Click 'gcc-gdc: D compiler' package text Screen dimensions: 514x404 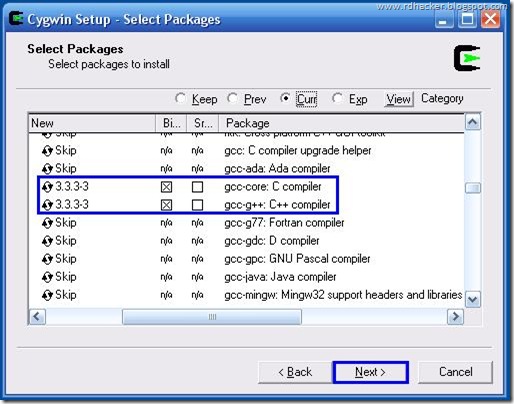point(272,241)
